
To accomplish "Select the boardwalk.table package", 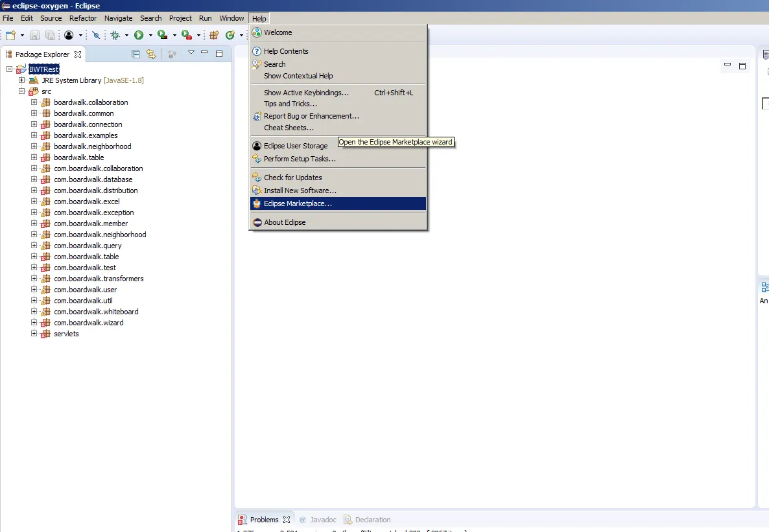I will [x=79, y=157].
